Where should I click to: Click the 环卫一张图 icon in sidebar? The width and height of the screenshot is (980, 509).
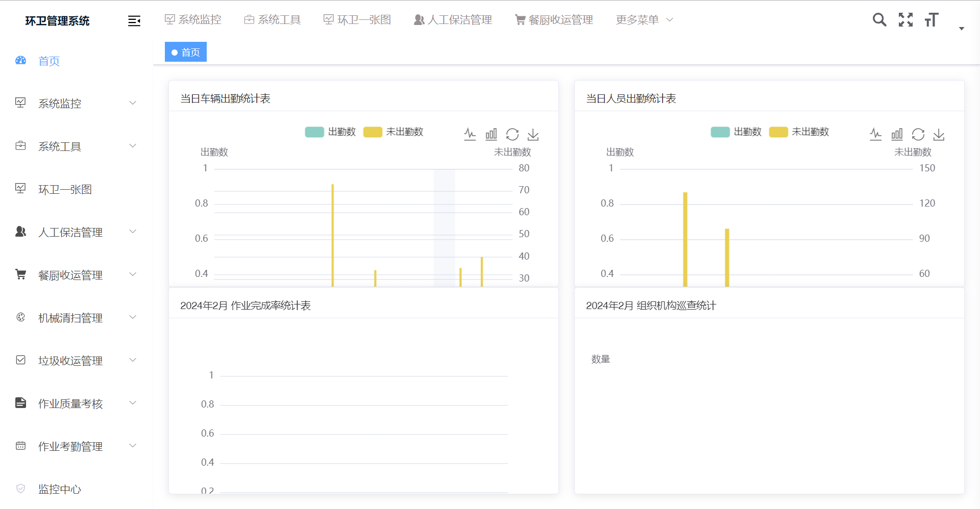(x=21, y=188)
